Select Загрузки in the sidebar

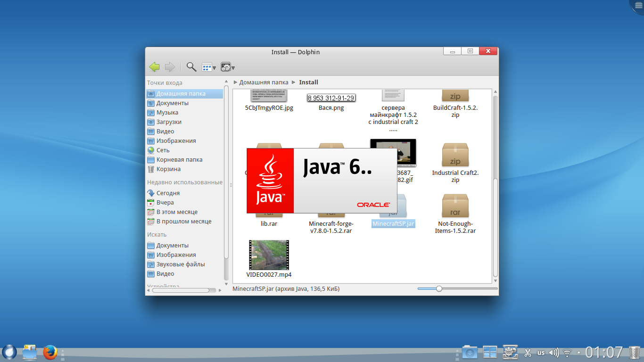[169, 122]
